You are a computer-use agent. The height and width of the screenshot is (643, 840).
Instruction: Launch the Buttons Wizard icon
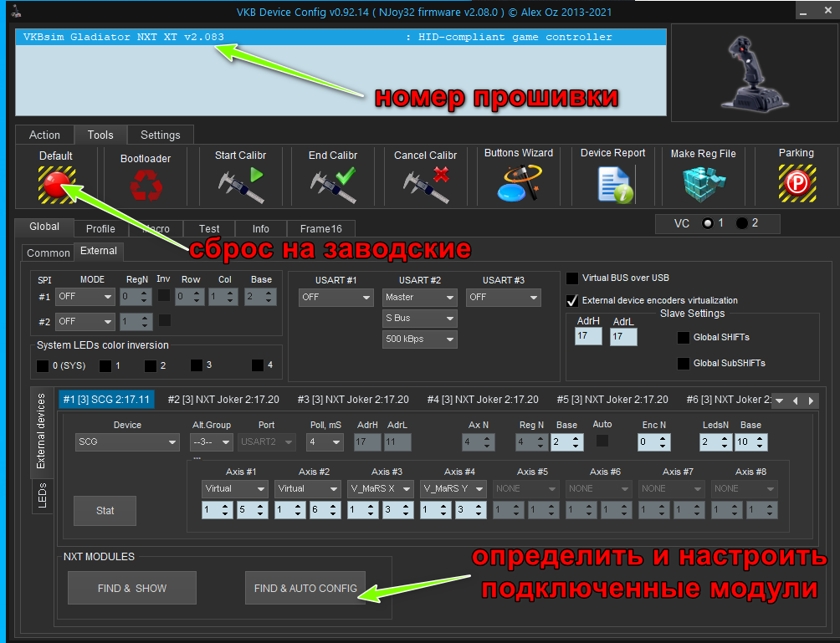pos(519,183)
